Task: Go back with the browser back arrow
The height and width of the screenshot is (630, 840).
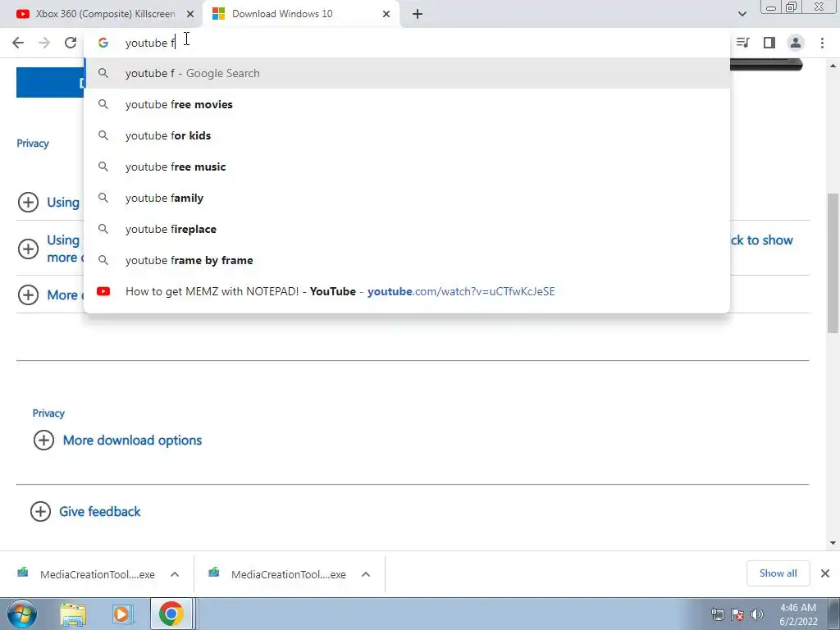Action: pos(18,43)
